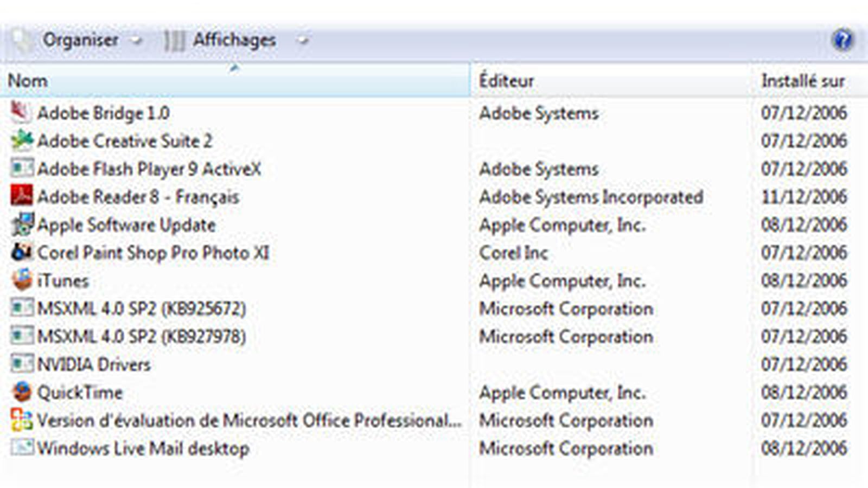Select the Microsoft Office evaluation icon

[22, 420]
